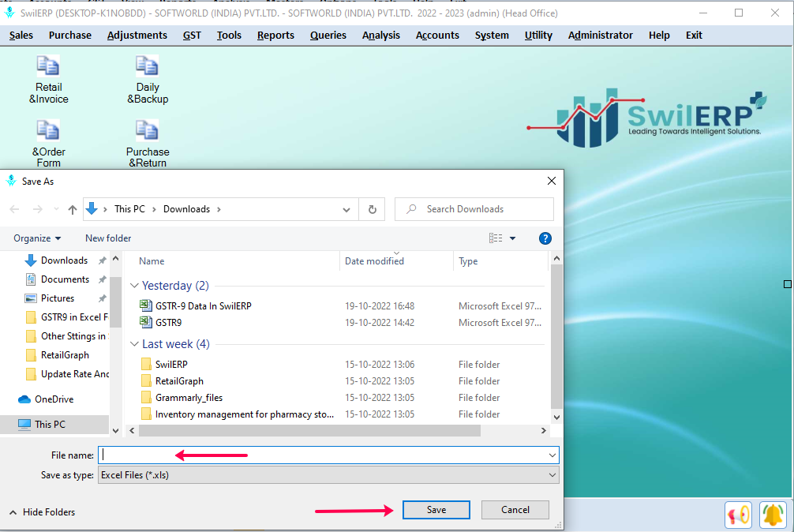Screen dimensions: 794x532
Task: Click the forward navigation arrow
Action: click(37, 209)
